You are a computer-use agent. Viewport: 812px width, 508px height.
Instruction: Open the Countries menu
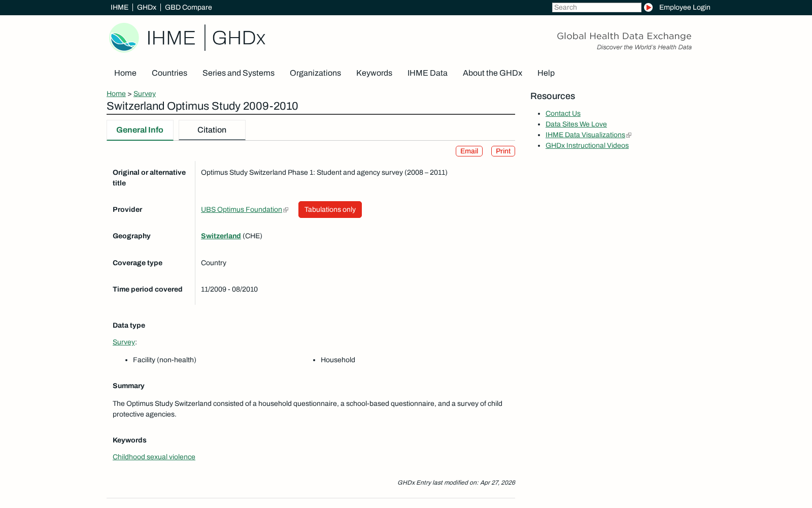[170, 73]
